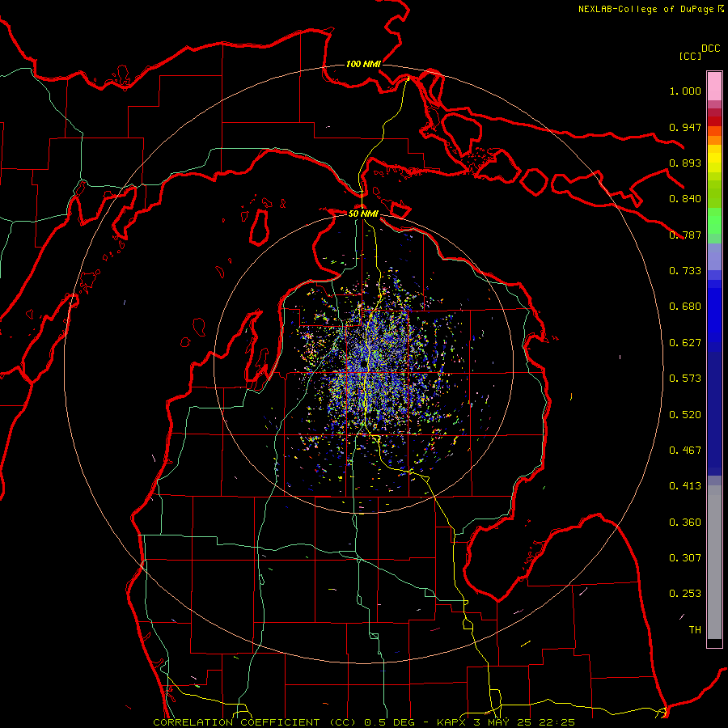This screenshot has width=728, height=728.
Task: Pick the pink swatch atop the color bar
Action: click(714, 87)
